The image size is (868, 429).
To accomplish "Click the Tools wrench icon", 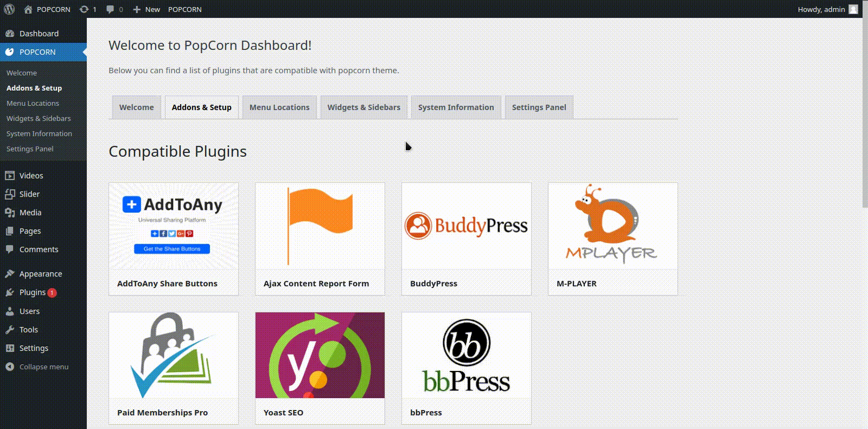I will 10,330.
